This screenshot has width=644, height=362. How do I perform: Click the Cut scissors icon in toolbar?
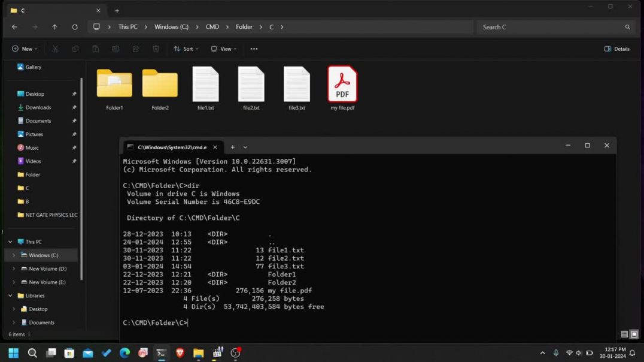[55, 49]
